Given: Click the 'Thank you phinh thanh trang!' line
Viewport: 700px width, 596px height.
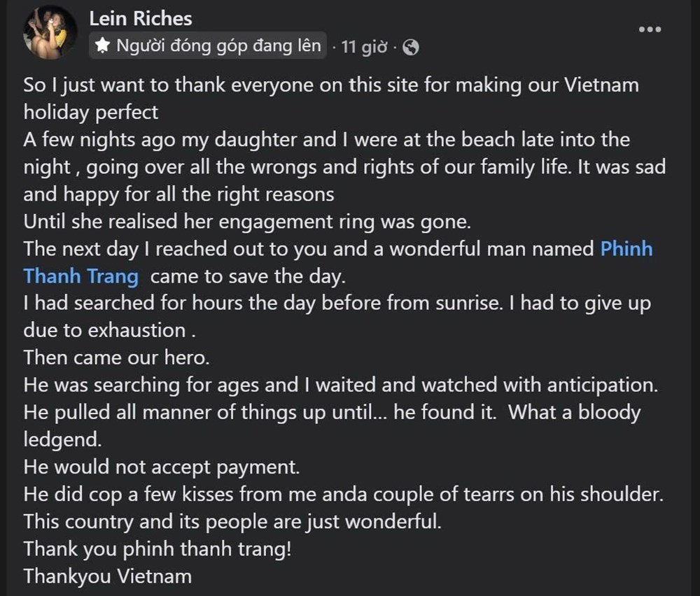Looking at the screenshot, I should (x=157, y=548).
